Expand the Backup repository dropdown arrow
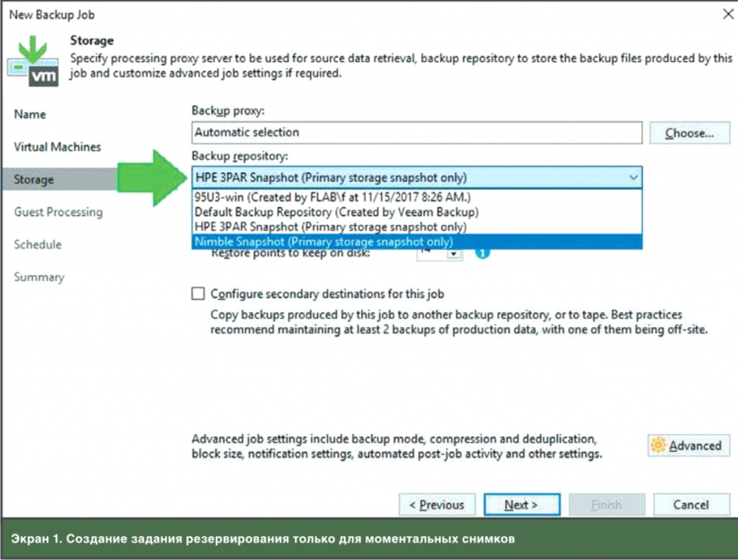 (633, 177)
